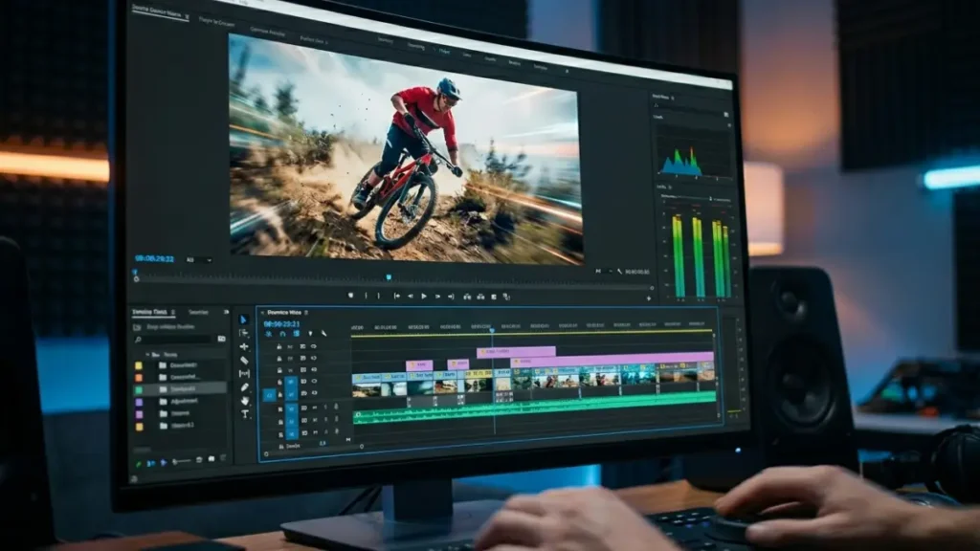
Task: Click the blue playhead on the monitor scrub bar
Action: click(x=389, y=276)
